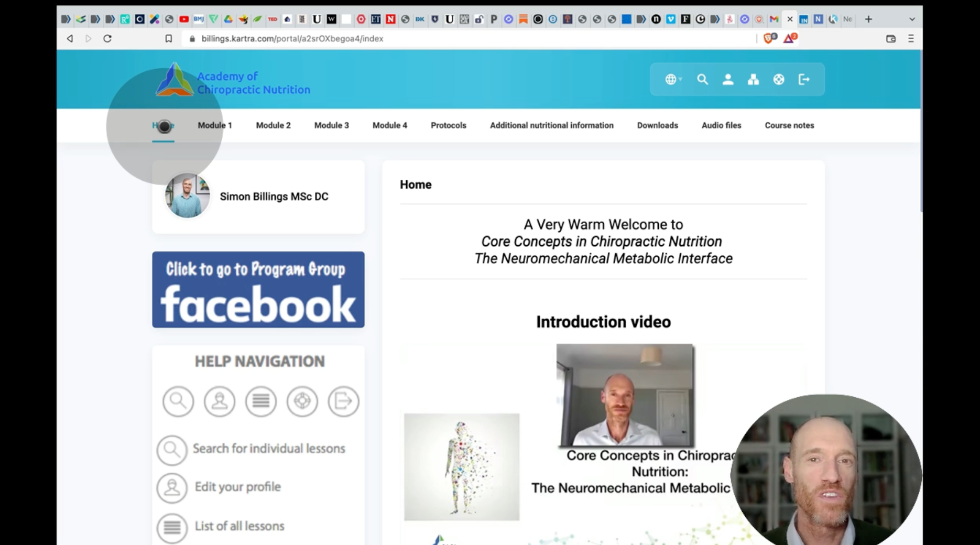Open a new tab with plus button
The width and height of the screenshot is (980, 545).
point(868,19)
